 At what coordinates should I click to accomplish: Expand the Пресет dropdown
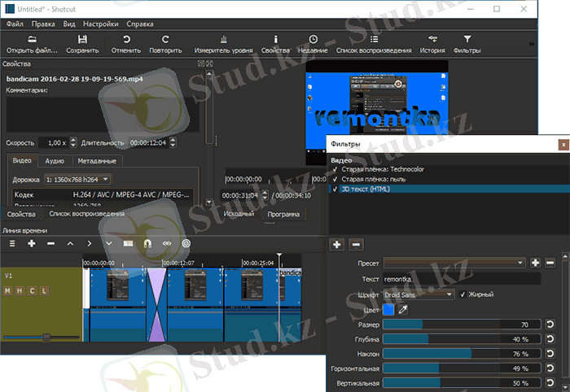click(x=454, y=263)
